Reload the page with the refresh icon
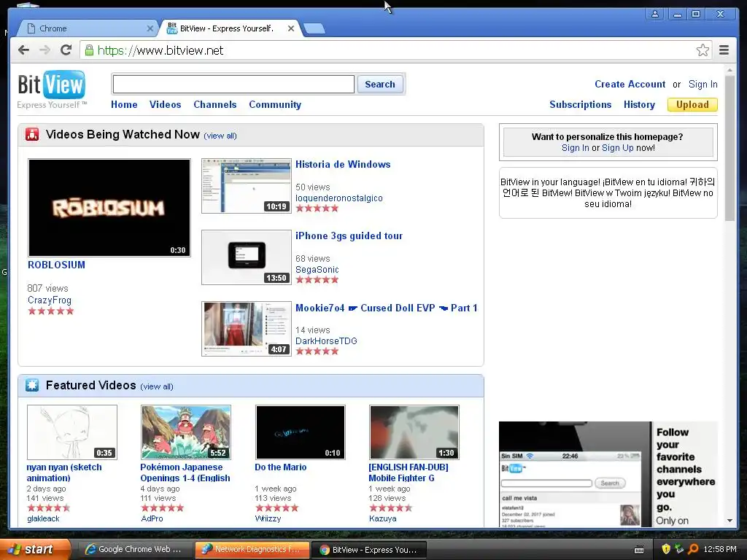The width and height of the screenshot is (747, 560). [x=66, y=50]
